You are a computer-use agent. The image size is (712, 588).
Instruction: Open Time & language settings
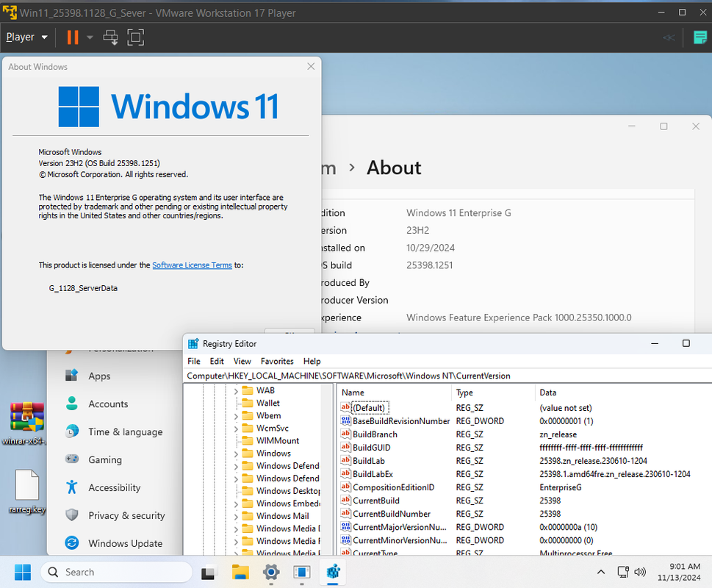click(126, 431)
